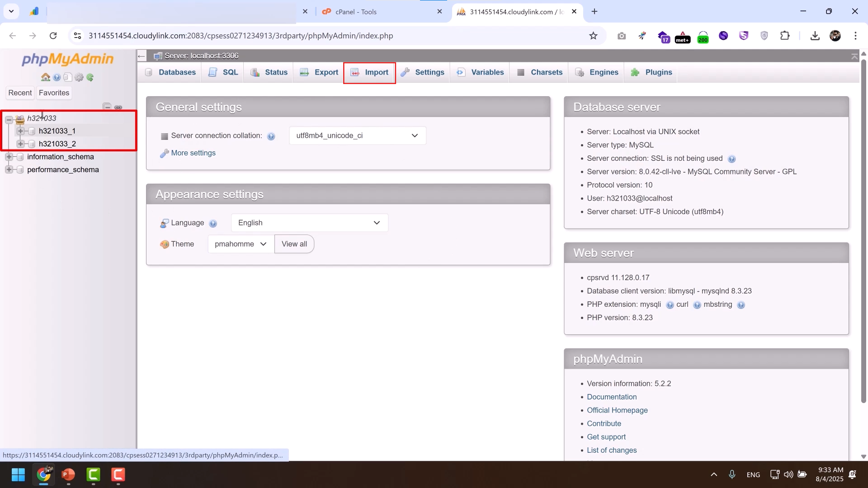Open the Windows Start menu
The width and height of the screenshot is (868, 488).
(x=18, y=475)
